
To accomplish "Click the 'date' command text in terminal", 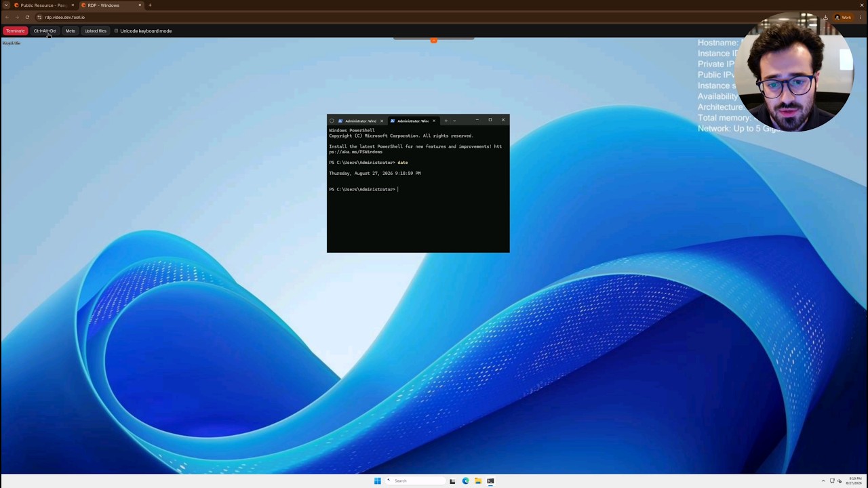I will 402,163.
